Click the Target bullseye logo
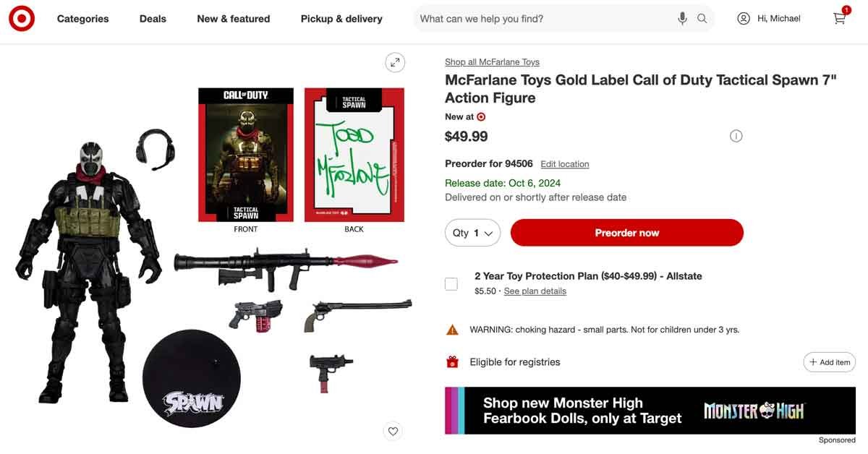Image resolution: width=868 pixels, height=454 pixels. tap(22, 19)
